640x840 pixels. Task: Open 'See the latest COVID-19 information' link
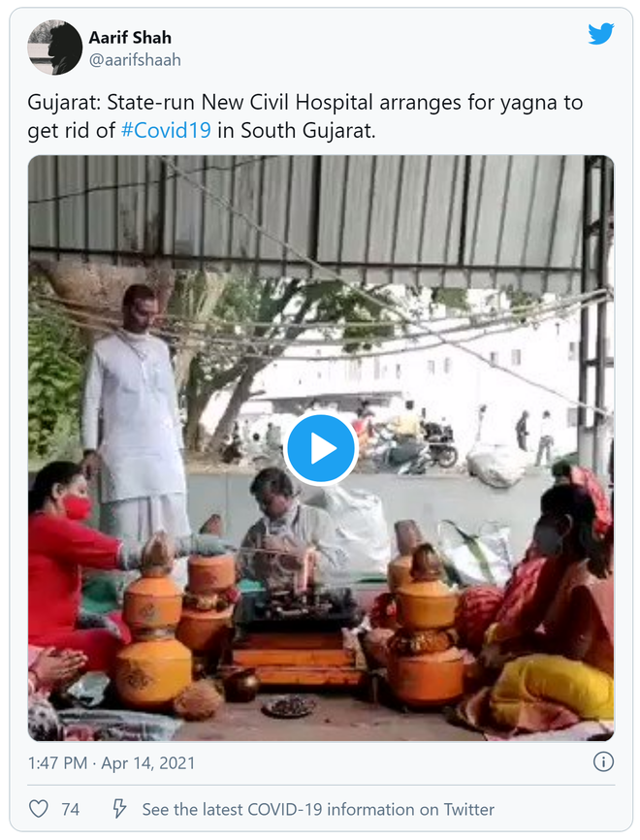[318, 808]
